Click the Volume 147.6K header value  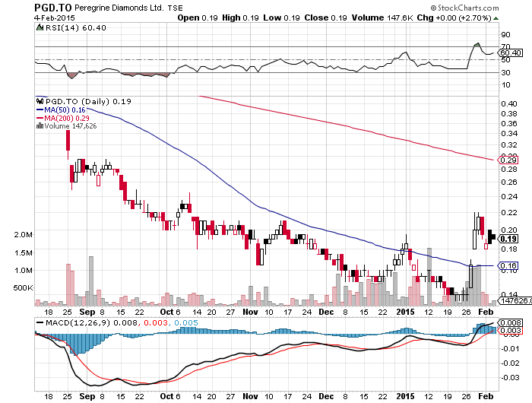point(382,17)
